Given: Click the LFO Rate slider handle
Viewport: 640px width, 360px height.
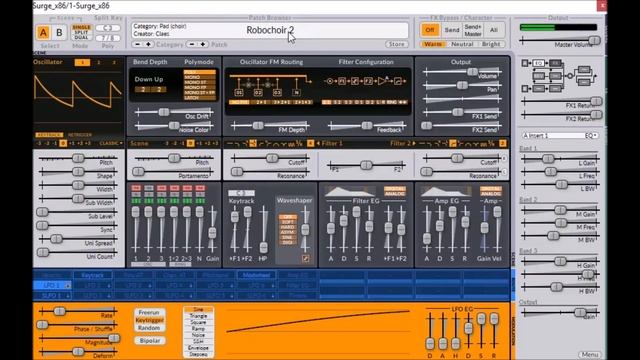Looking at the screenshot, I should point(60,311).
